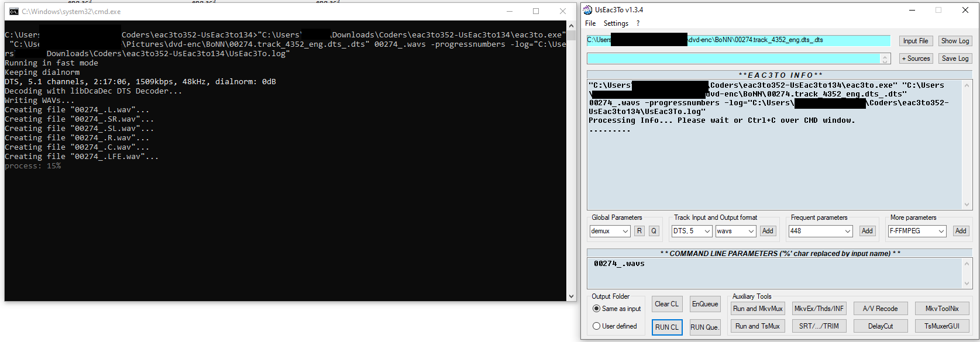Click the UsEac3To app icon in title bar

coord(588,10)
